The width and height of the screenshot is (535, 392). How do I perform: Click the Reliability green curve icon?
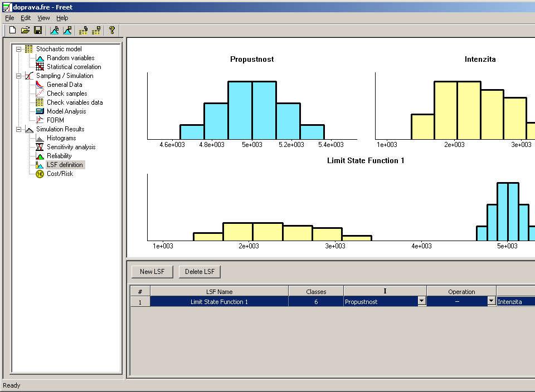coord(40,156)
